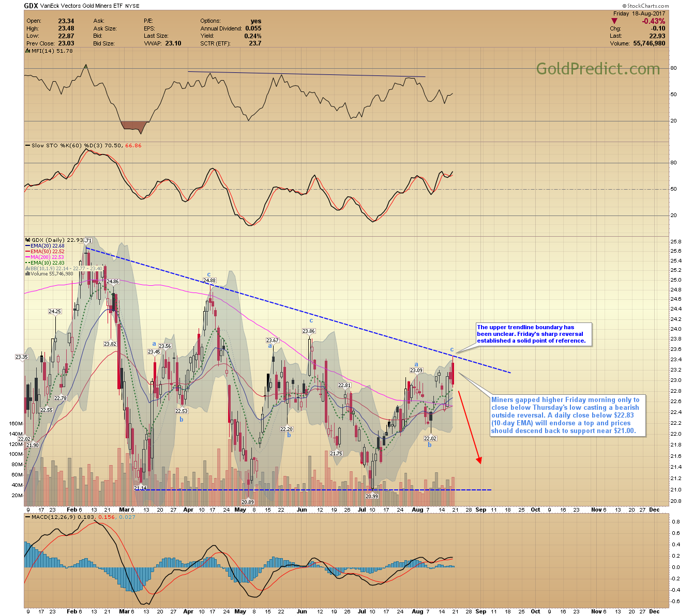Select the upper trendline boundary annotation box
Image resolution: width=693 pixels, height=616 pixels.
533,334
